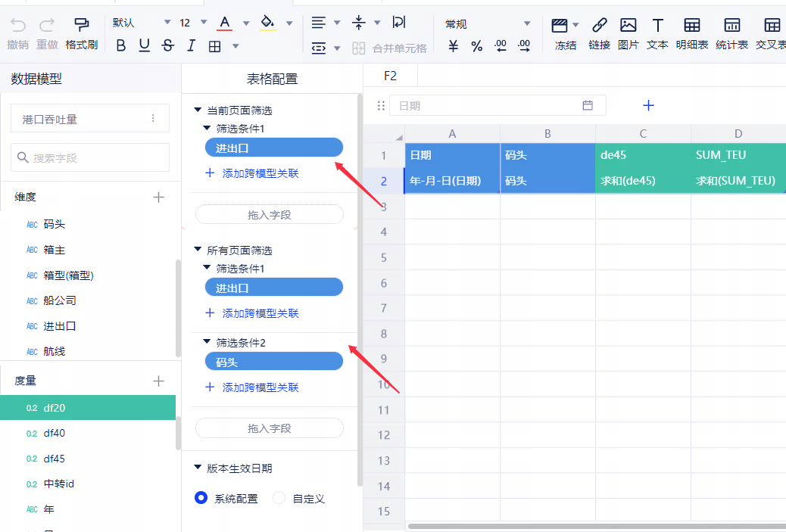Select the 系统配置 radio button
The width and height of the screenshot is (786, 532).
point(201,498)
